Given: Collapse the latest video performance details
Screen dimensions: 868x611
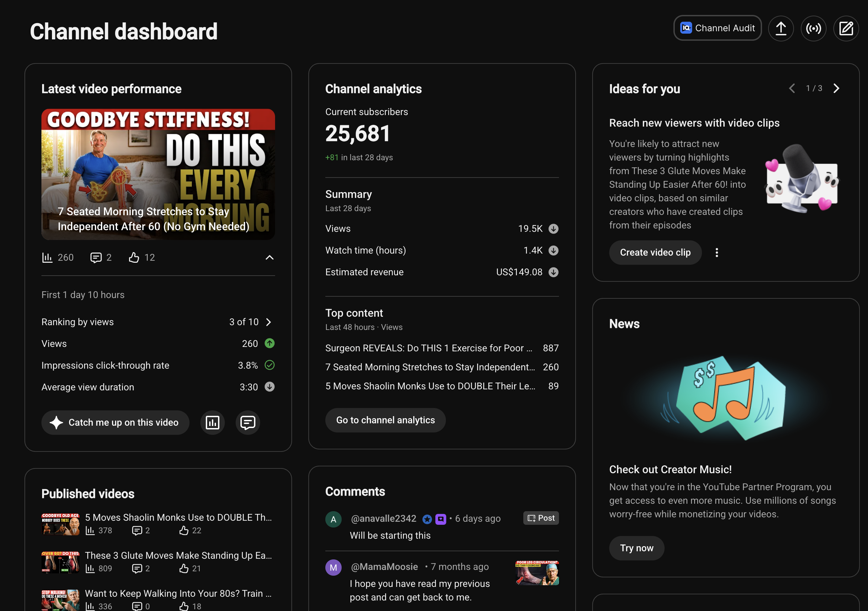Looking at the screenshot, I should (269, 258).
